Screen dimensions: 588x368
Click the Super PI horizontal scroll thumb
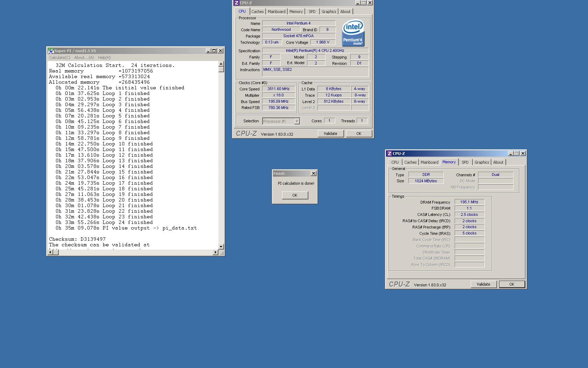55,252
